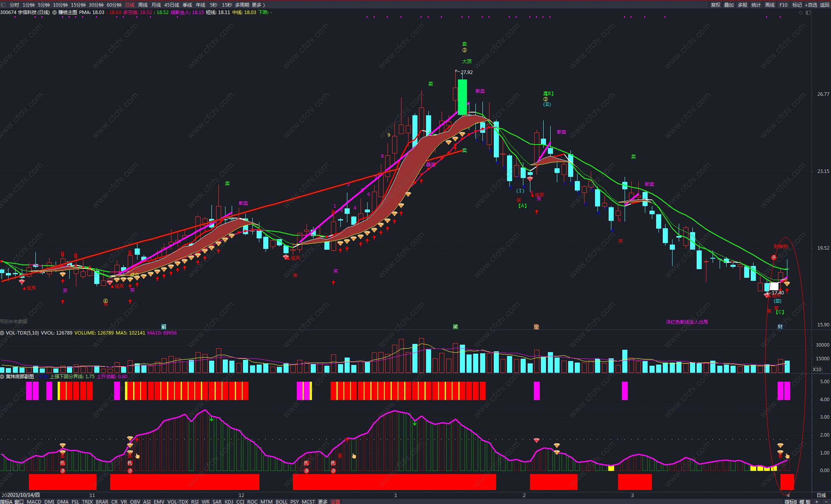831x504 pixels.
Task: Click the zoom-out minus at bottom-right
Action: pos(826,501)
